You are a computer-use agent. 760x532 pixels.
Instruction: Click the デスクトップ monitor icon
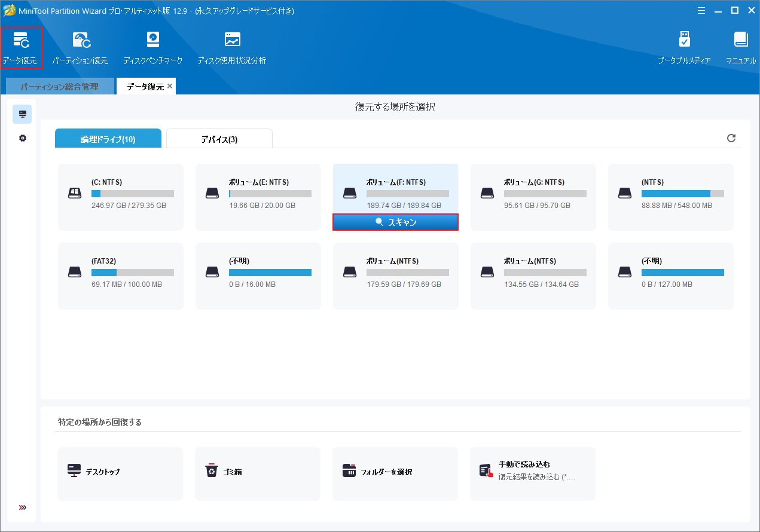[74, 471]
